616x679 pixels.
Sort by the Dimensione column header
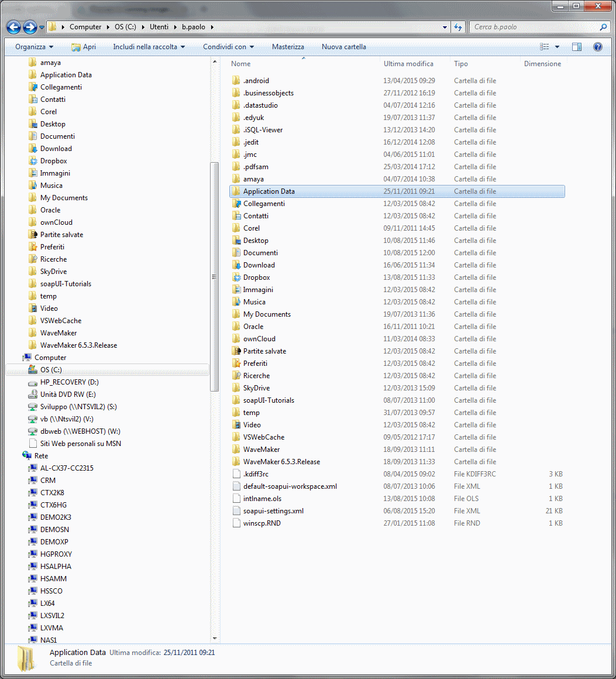(x=542, y=64)
